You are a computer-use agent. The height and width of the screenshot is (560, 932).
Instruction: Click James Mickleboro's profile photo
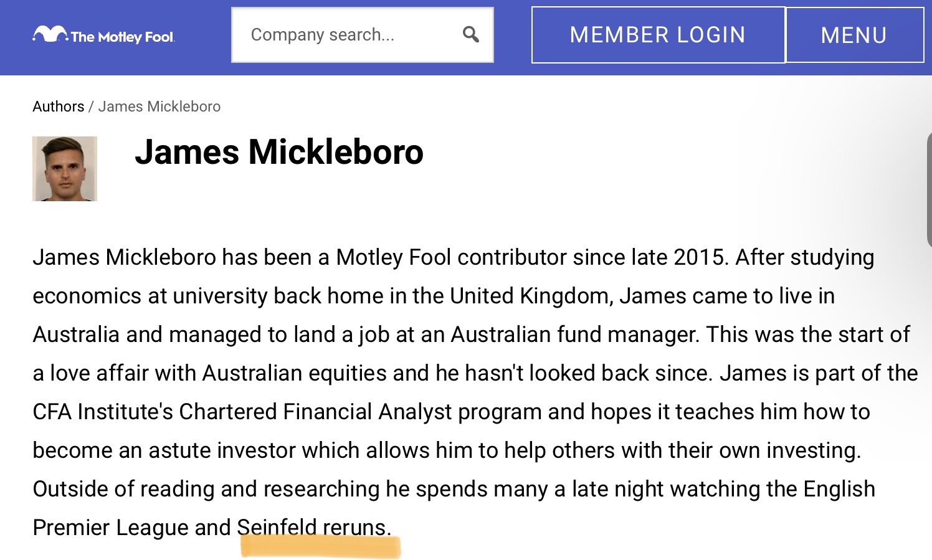(65, 169)
